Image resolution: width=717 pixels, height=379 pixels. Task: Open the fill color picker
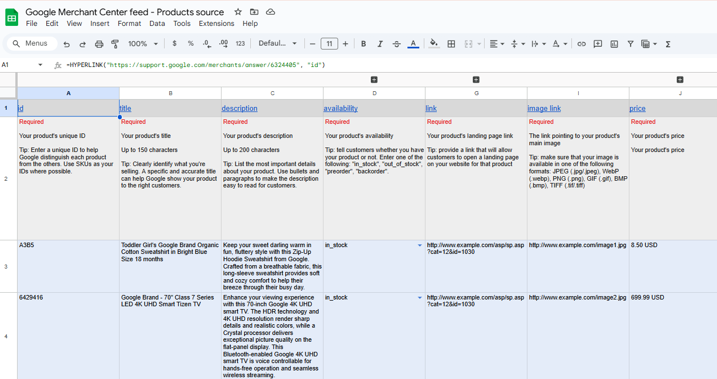(433, 44)
